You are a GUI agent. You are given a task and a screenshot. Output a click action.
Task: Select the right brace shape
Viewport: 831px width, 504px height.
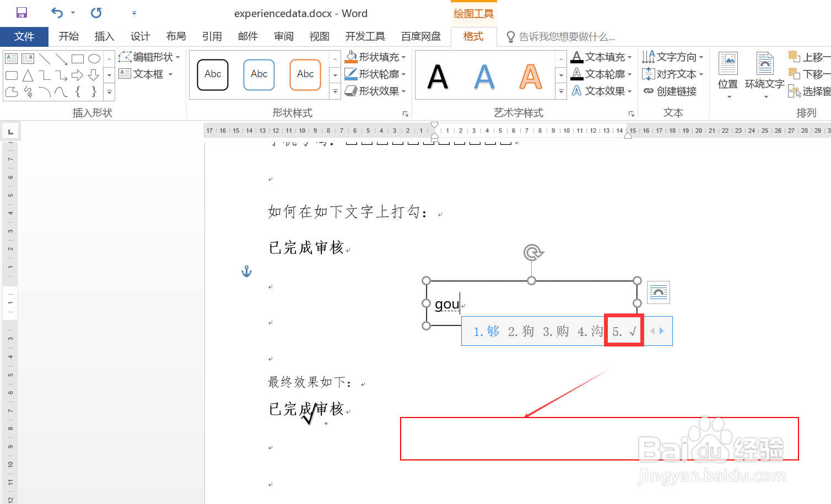[94, 91]
